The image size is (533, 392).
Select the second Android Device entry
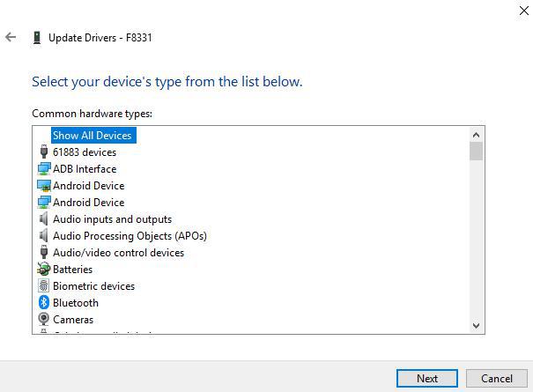(88, 203)
